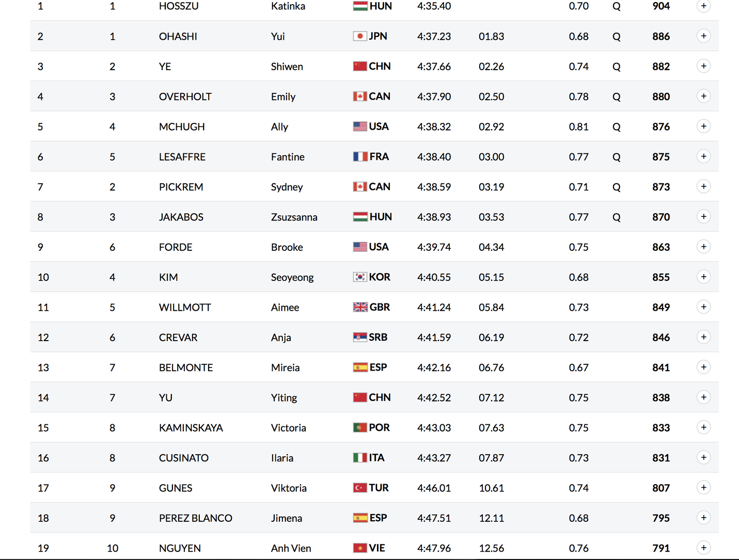
Task: Click the South Korea flag beside KOR
Action: click(x=360, y=277)
